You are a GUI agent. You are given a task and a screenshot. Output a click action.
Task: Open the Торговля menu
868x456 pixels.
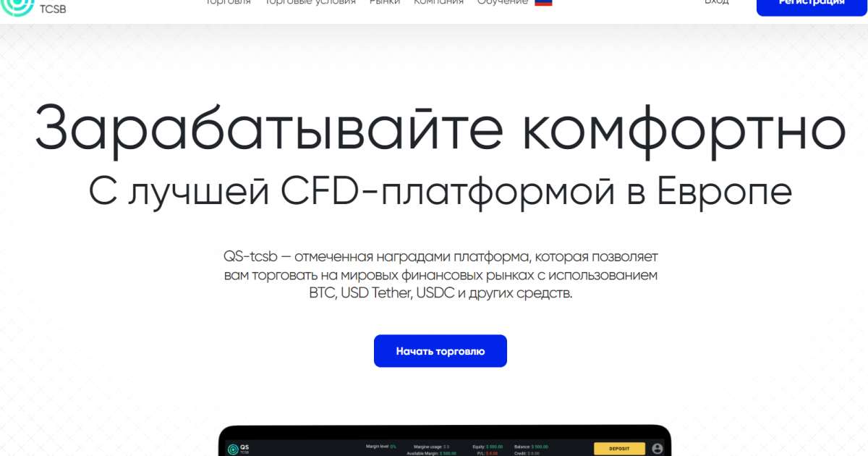click(228, 3)
